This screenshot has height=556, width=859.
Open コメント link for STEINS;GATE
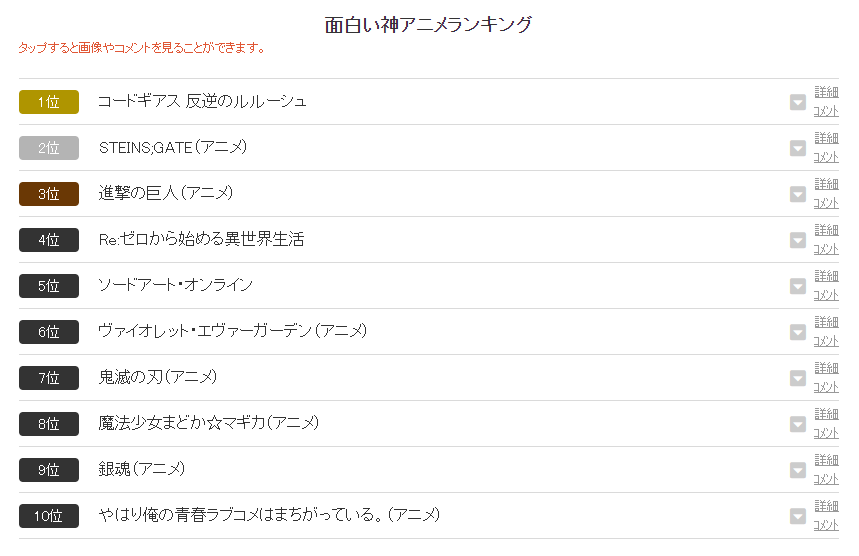coord(826,157)
